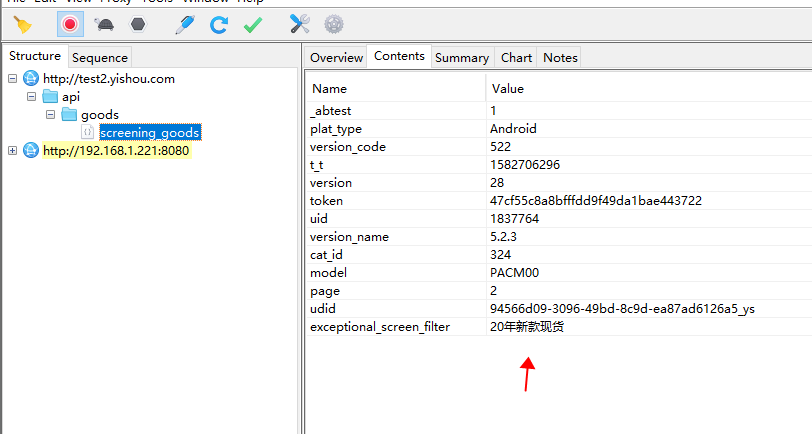Open Settings with the gear icon
812x434 pixels.
334,24
